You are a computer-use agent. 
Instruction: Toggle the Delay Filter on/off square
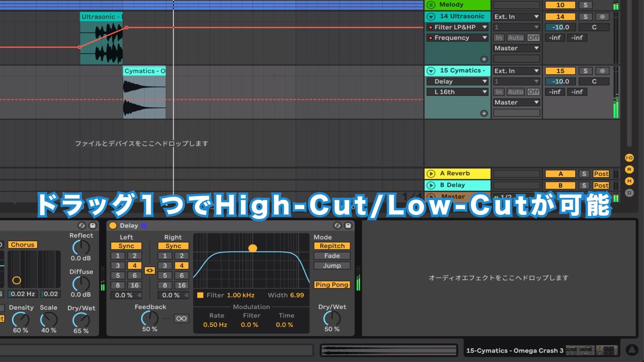pos(200,295)
